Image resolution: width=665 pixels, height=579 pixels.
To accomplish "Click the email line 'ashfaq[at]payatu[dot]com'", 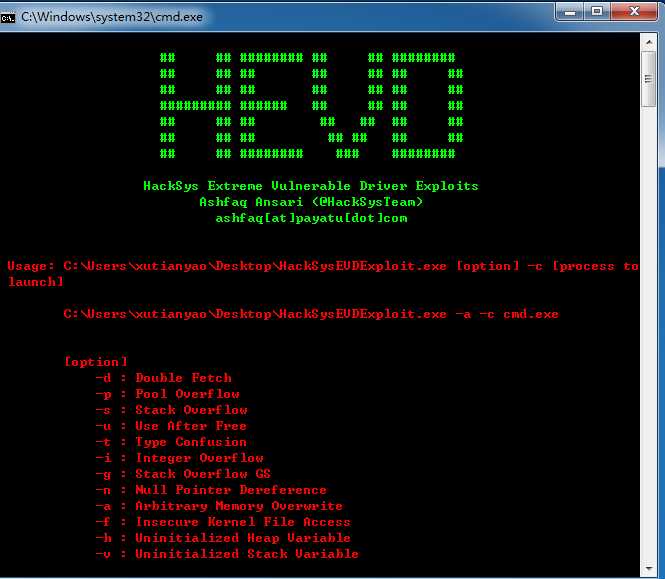I will click(311, 218).
